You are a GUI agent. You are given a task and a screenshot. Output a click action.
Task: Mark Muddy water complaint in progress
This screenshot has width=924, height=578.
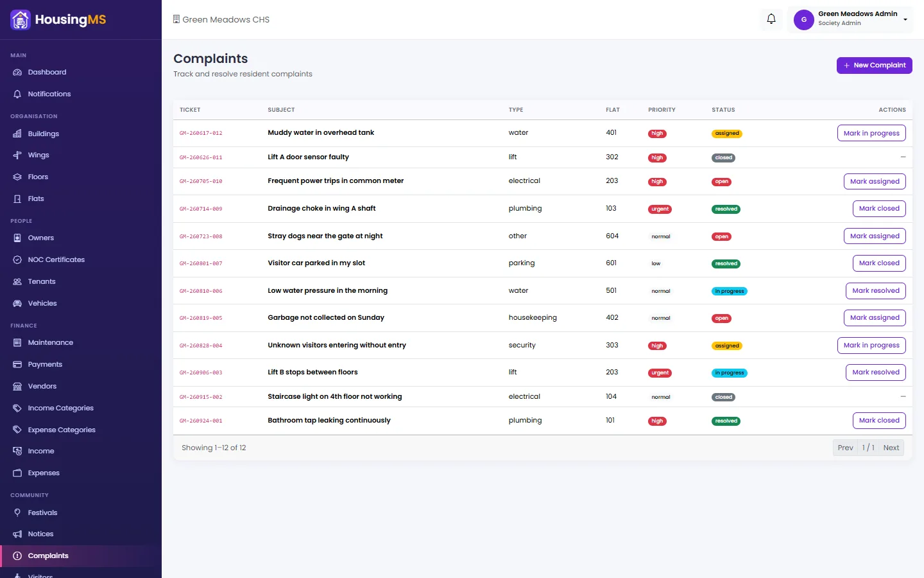(871, 133)
